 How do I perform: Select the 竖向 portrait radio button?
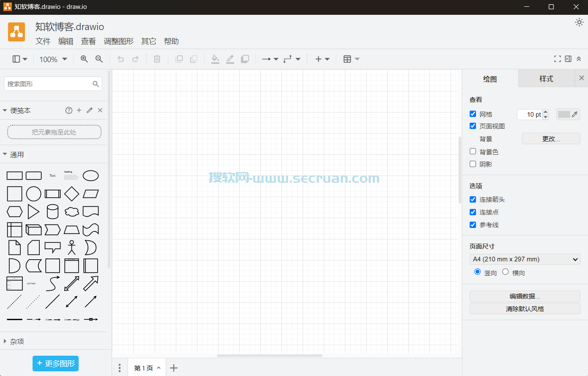click(x=478, y=272)
